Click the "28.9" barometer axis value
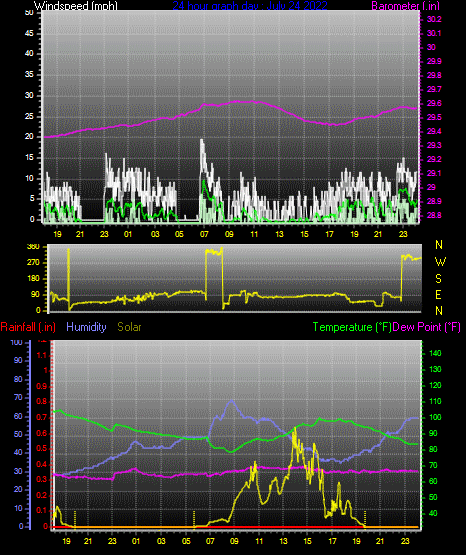466x555 pixels. pos(434,201)
